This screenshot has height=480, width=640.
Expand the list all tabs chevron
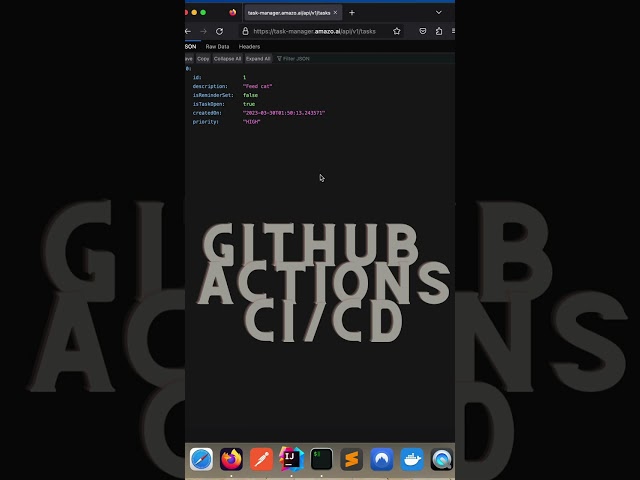click(439, 13)
